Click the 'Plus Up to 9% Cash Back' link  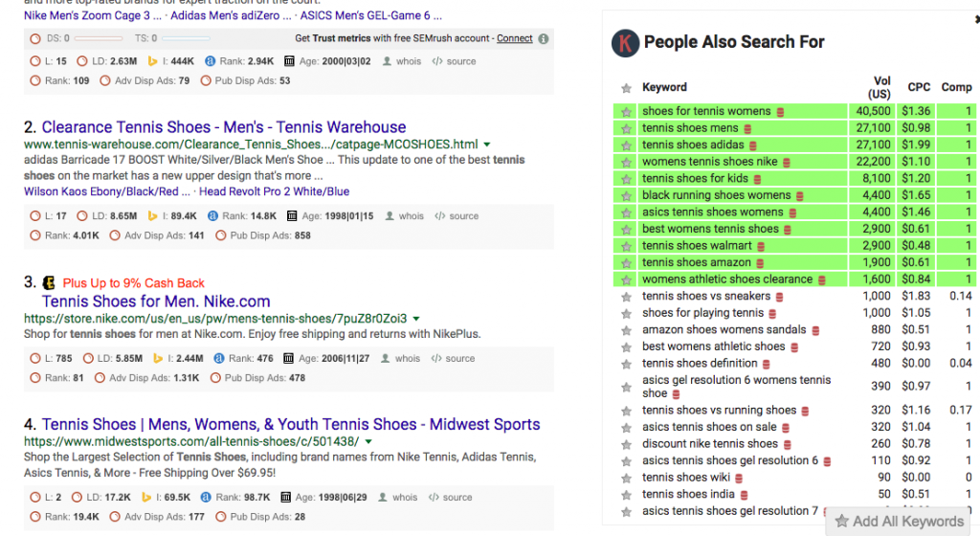[x=133, y=283]
